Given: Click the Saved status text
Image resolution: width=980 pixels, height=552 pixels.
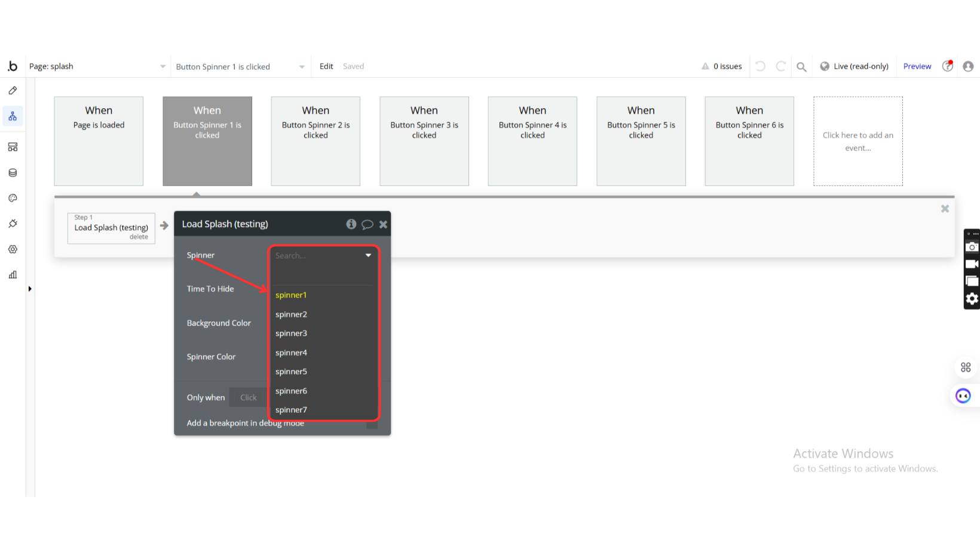Looking at the screenshot, I should pos(353,66).
